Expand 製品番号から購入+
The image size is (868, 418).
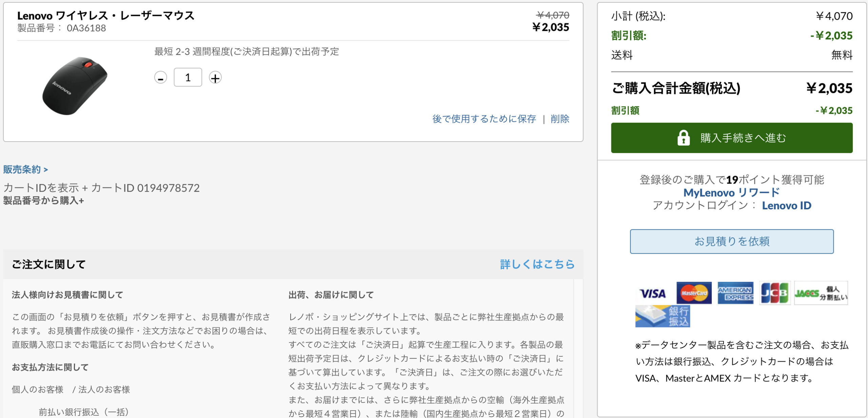[x=43, y=201]
